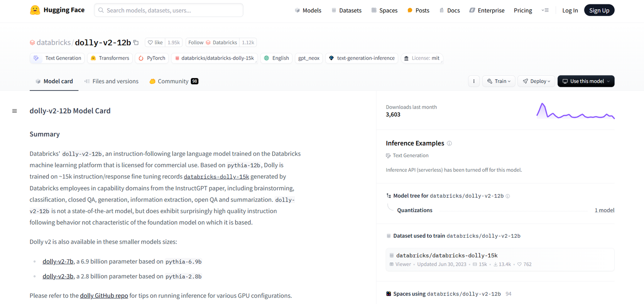Image resolution: width=644 pixels, height=304 pixels.
Task: Click the downloads last month chart
Action: click(575, 111)
